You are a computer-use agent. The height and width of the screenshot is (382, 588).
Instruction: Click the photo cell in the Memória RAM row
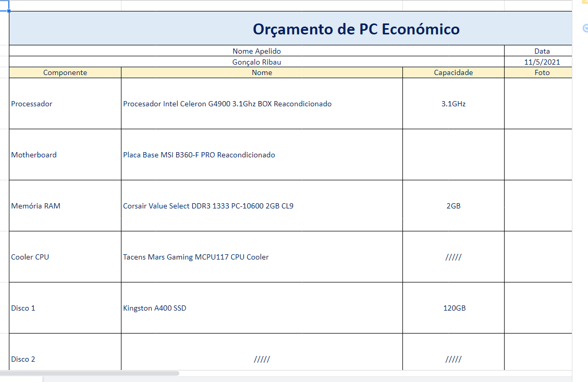pos(538,205)
